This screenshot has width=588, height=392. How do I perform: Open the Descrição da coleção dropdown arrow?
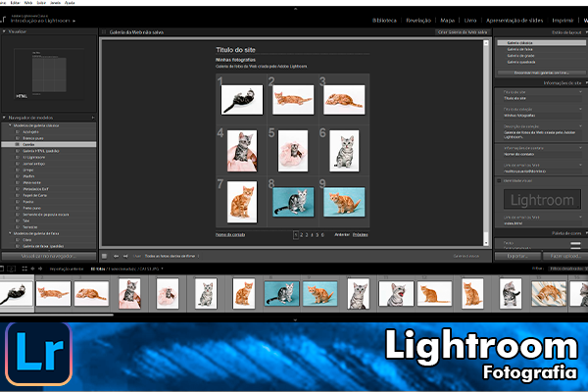580,126
